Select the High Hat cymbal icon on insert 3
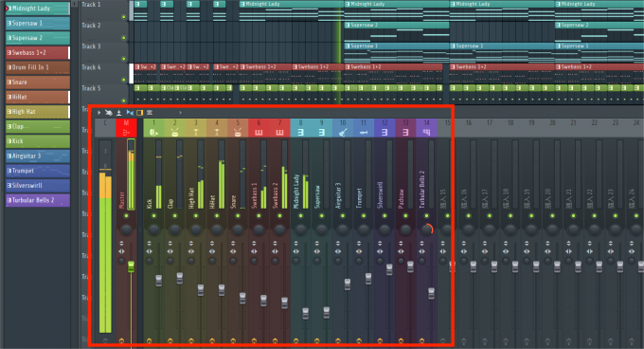This screenshot has width=644, height=349. coord(195,133)
